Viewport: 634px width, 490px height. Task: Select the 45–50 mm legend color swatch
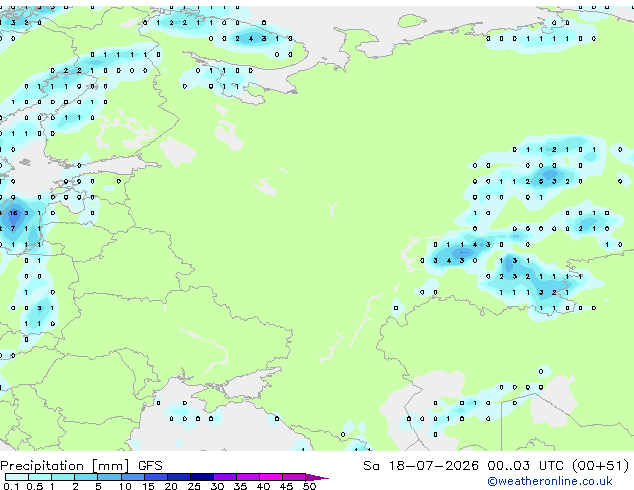tap(294, 477)
